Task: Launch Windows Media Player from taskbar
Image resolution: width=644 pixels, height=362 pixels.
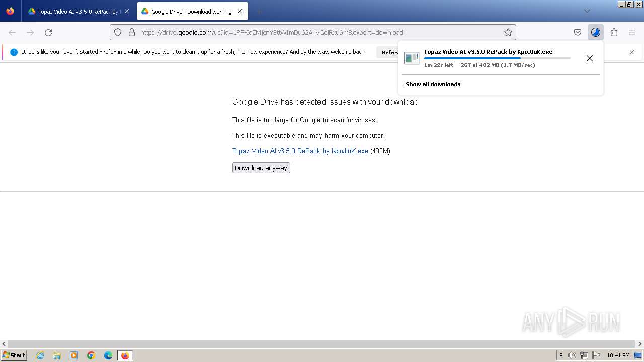Action: coord(74,355)
